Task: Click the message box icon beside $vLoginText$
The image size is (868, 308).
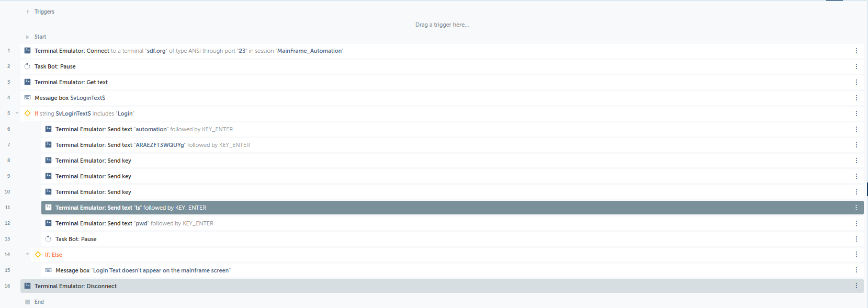Action: point(28,98)
